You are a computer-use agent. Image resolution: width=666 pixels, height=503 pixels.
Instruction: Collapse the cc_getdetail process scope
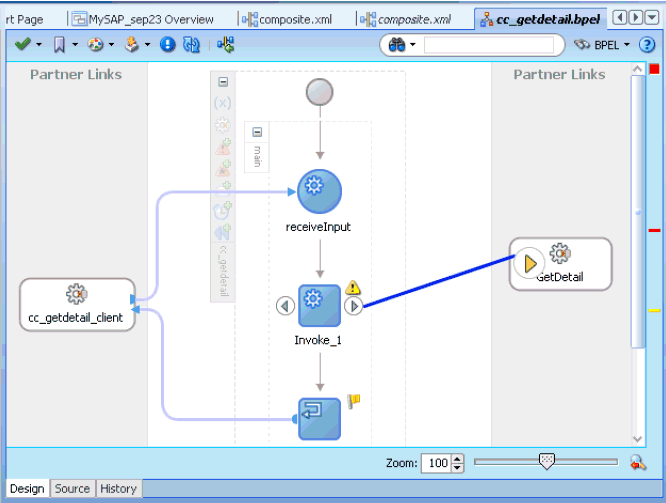pyautogui.click(x=223, y=82)
